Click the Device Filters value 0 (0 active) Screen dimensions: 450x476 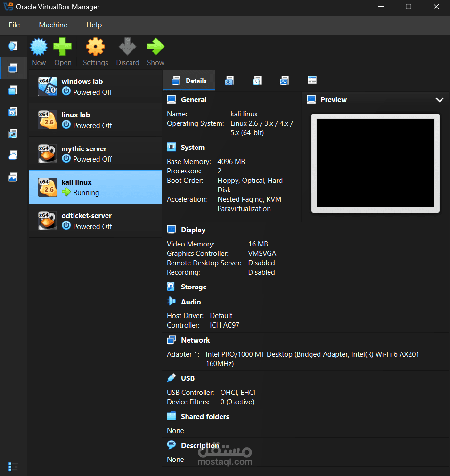point(237,402)
